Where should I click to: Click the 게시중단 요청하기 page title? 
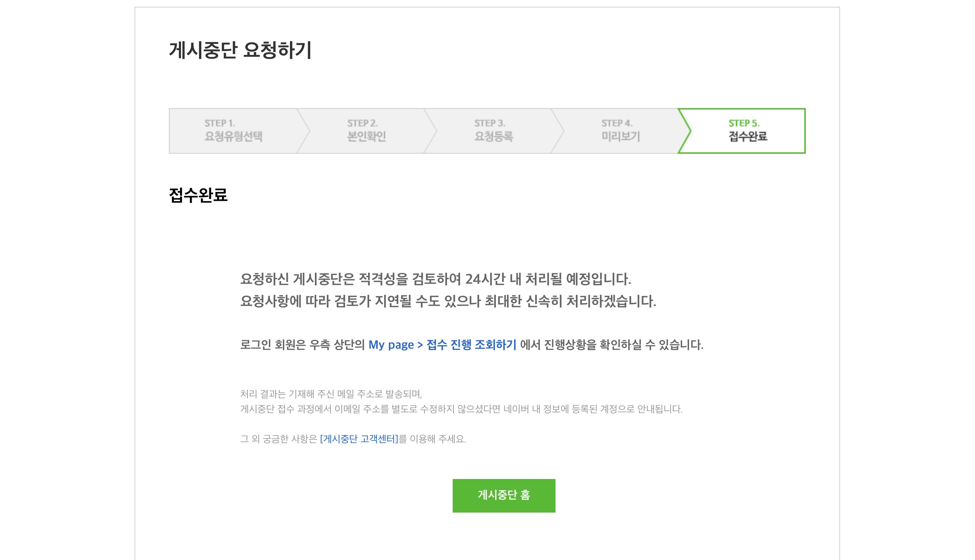click(x=240, y=50)
